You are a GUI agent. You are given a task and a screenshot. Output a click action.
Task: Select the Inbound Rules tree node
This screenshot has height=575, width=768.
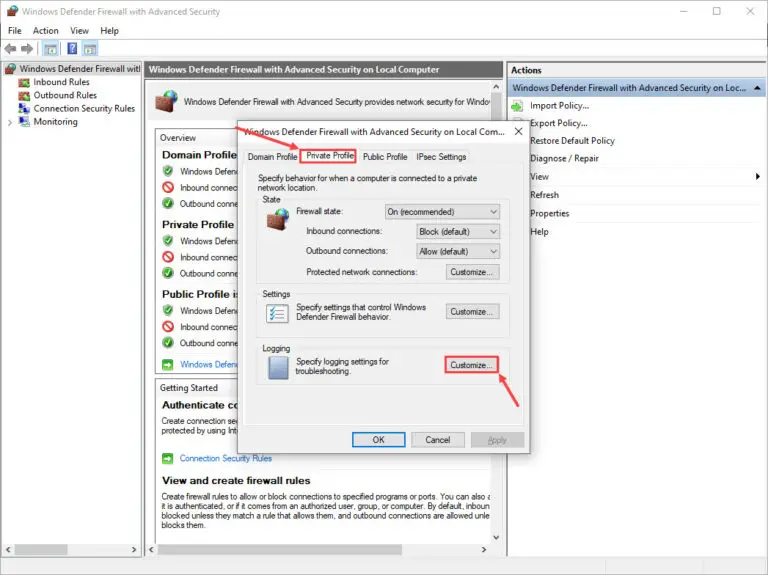tap(61, 82)
